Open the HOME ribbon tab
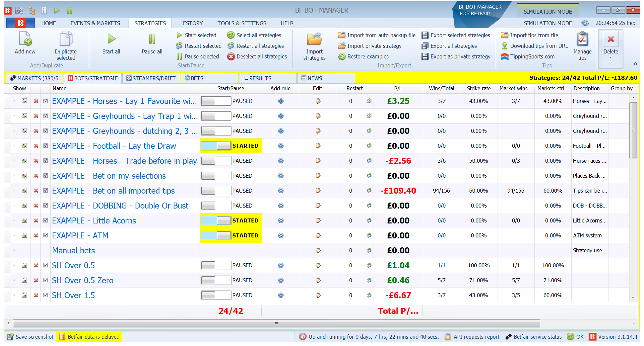644x346 pixels. point(49,23)
